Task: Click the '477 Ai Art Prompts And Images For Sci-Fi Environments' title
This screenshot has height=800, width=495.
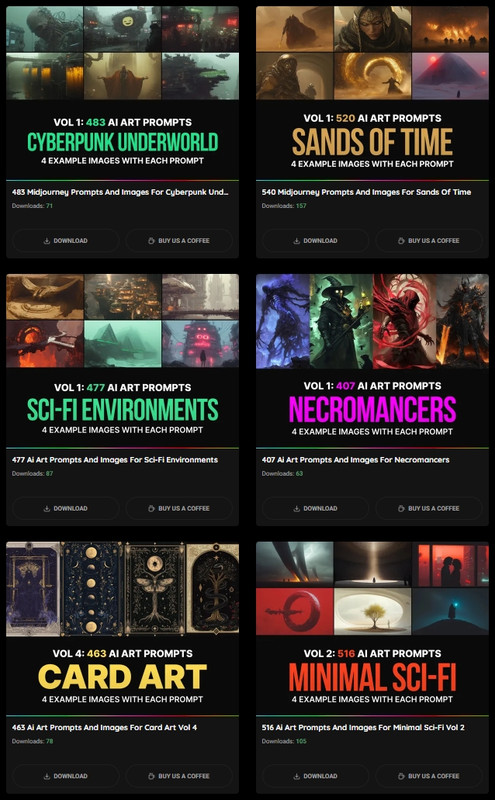Action: pos(115,460)
